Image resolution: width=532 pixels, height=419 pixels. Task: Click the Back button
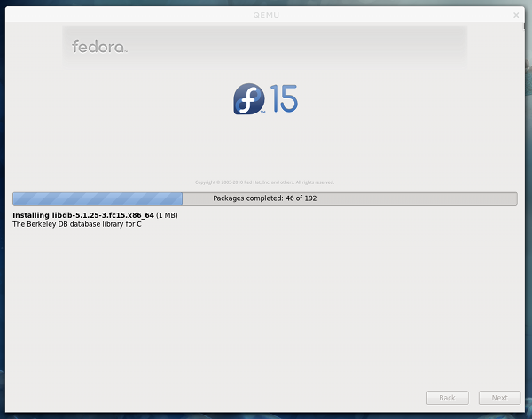click(447, 398)
